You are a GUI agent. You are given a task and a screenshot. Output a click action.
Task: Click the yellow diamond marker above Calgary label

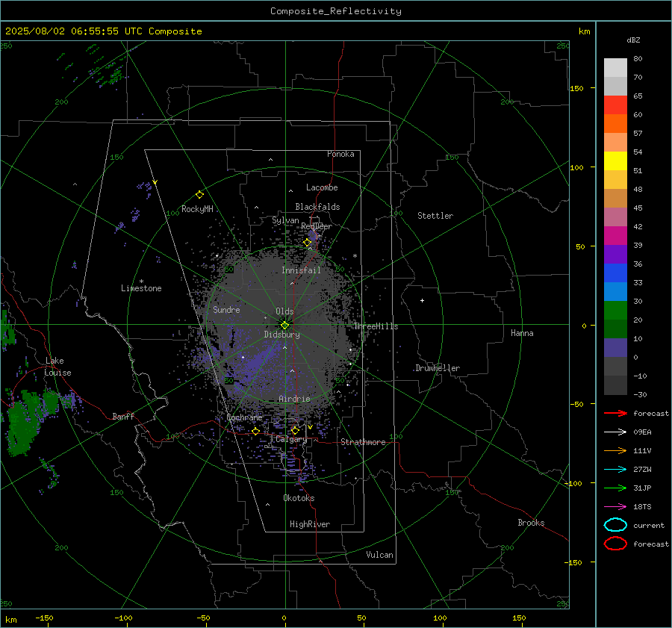[295, 430]
